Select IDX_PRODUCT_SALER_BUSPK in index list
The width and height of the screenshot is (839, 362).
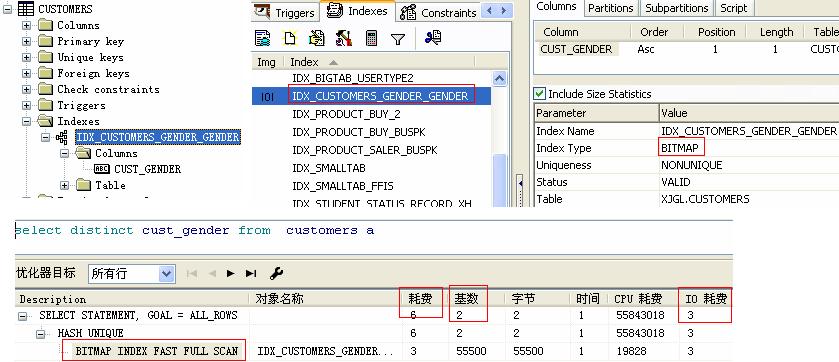tap(364, 150)
